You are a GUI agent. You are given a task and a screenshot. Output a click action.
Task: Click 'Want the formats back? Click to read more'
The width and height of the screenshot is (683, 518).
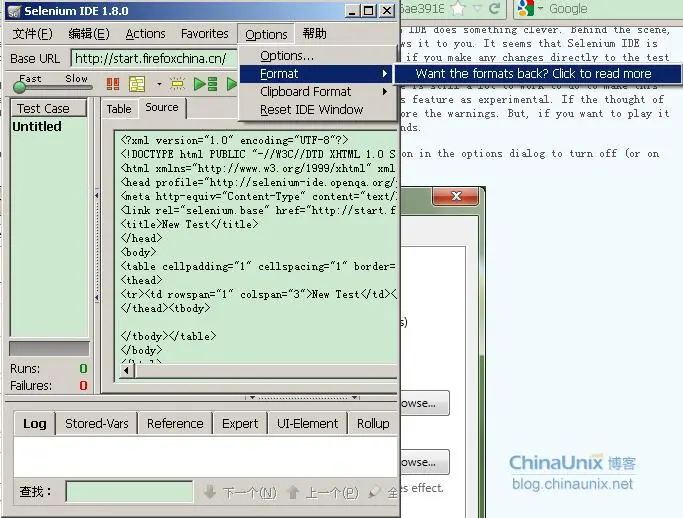pos(538,74)
